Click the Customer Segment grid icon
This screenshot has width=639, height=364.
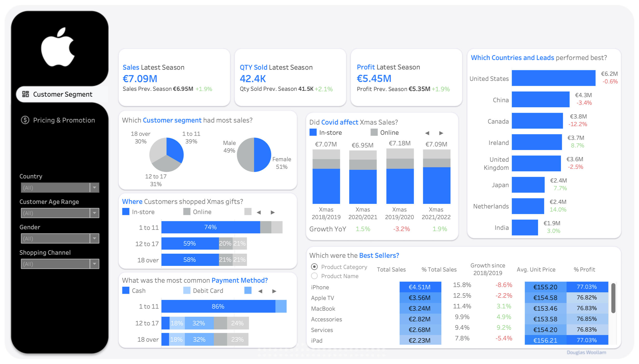point(25,94)
